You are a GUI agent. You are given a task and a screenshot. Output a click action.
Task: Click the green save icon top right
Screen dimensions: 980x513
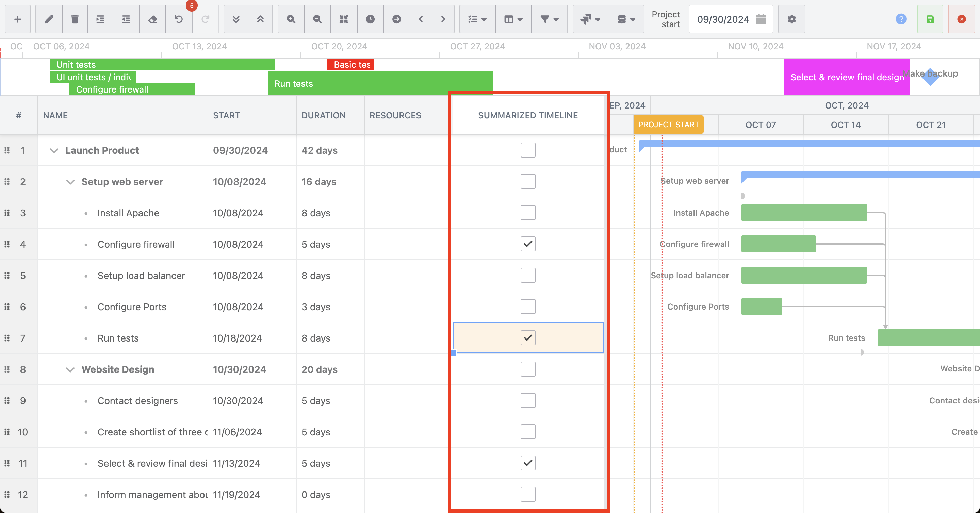click(930, 19)
